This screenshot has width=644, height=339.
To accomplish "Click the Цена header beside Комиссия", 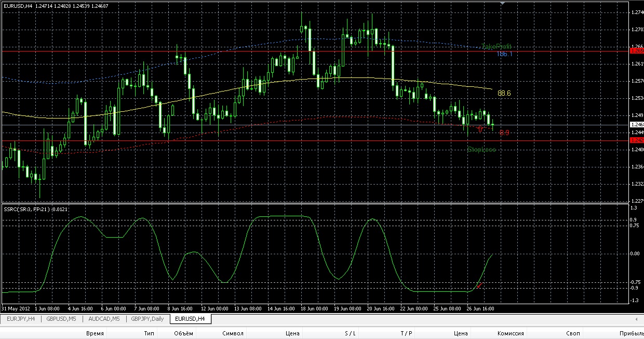I will pyautogui.click(x=461, y=333).
